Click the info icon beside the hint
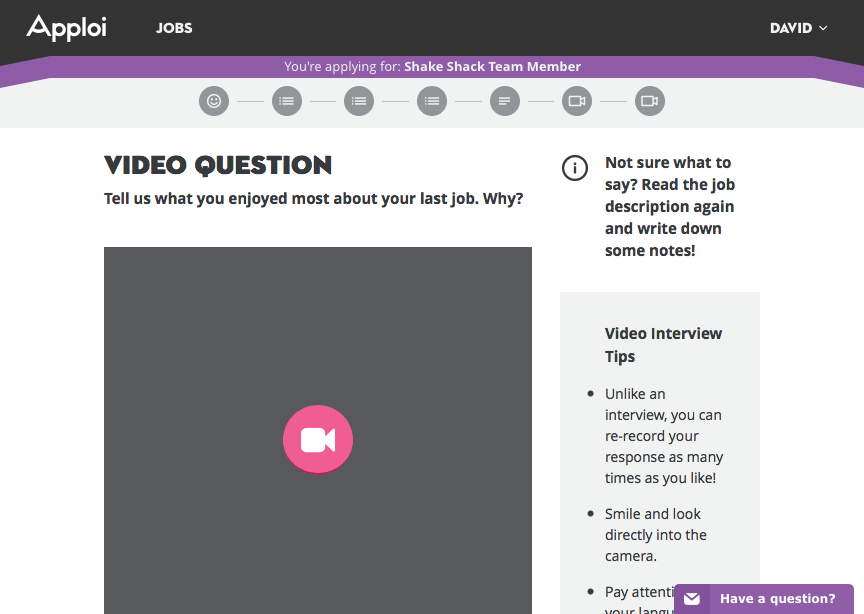Screen dimensions: 864x614 (x=575, y=168)
